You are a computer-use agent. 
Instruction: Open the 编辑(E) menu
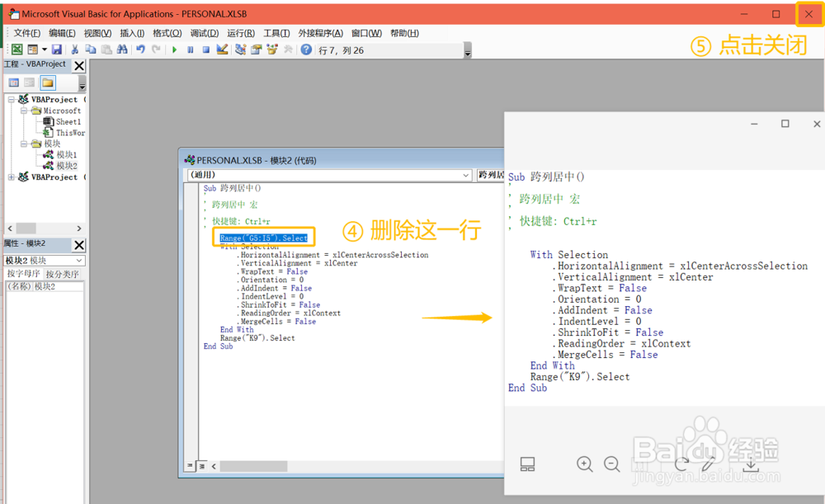pyautogui.click(x=62, y=33)
